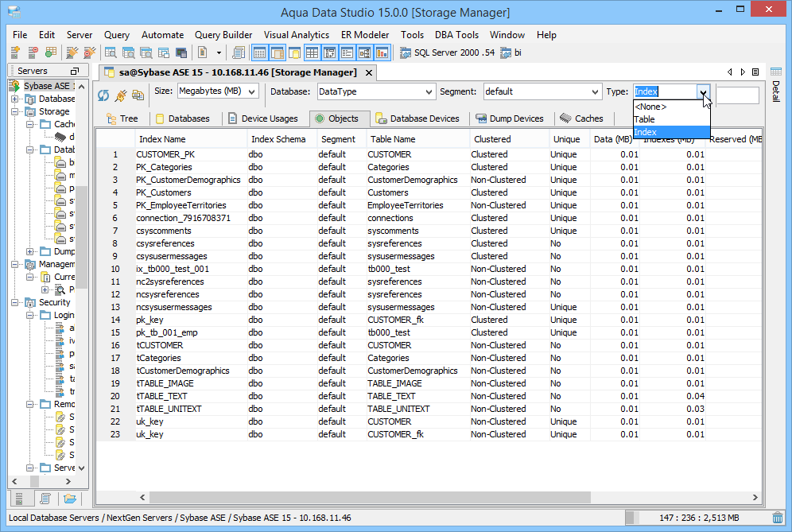792x532 pixels.
Task: Toggle the bar chart view toolbar icon
Action: pos(382,52)
